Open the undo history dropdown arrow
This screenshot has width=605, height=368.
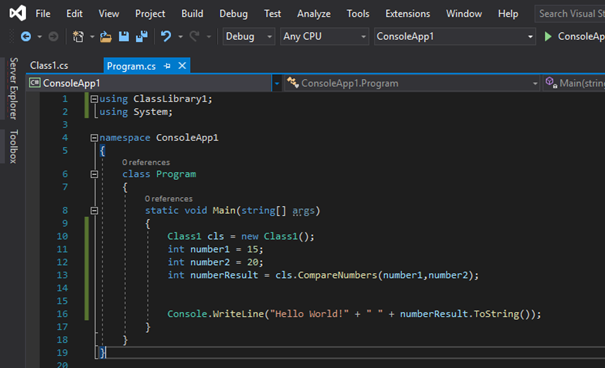coord(180,37)
